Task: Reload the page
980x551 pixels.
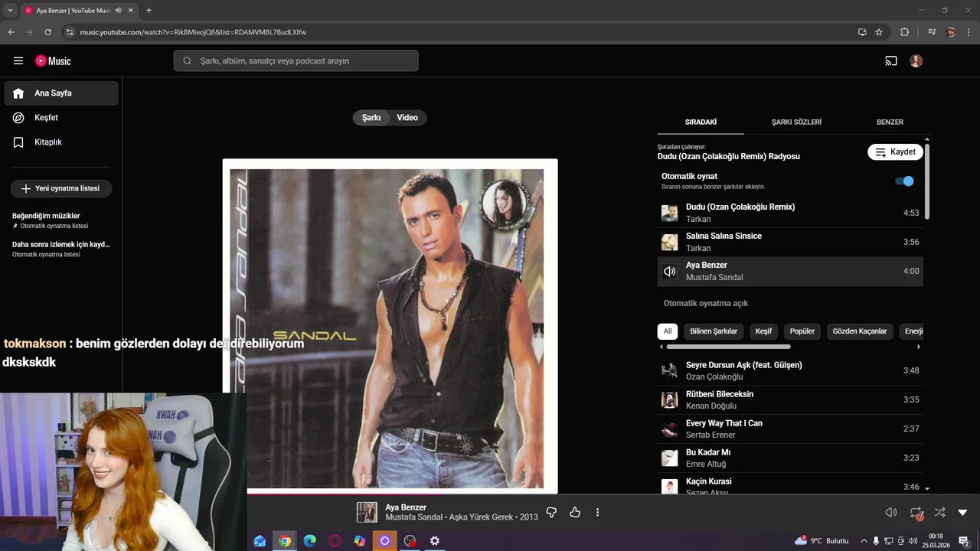Action: point(47,32)
